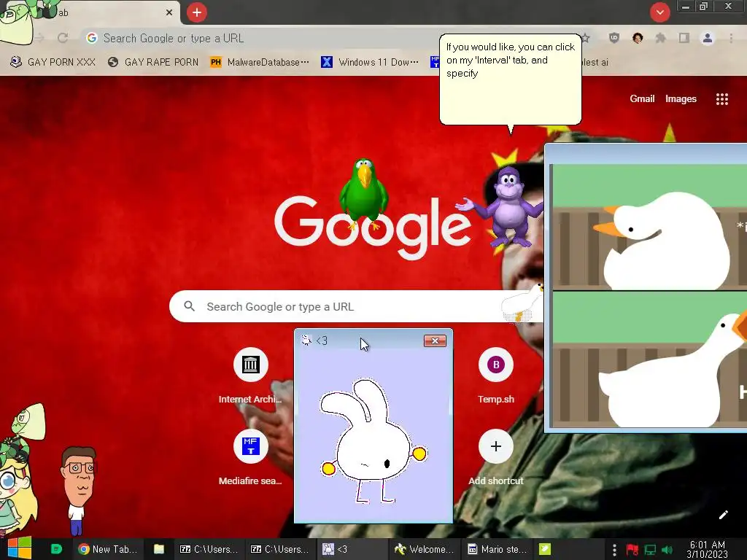Click the red flag tray icon

[632, 550]
